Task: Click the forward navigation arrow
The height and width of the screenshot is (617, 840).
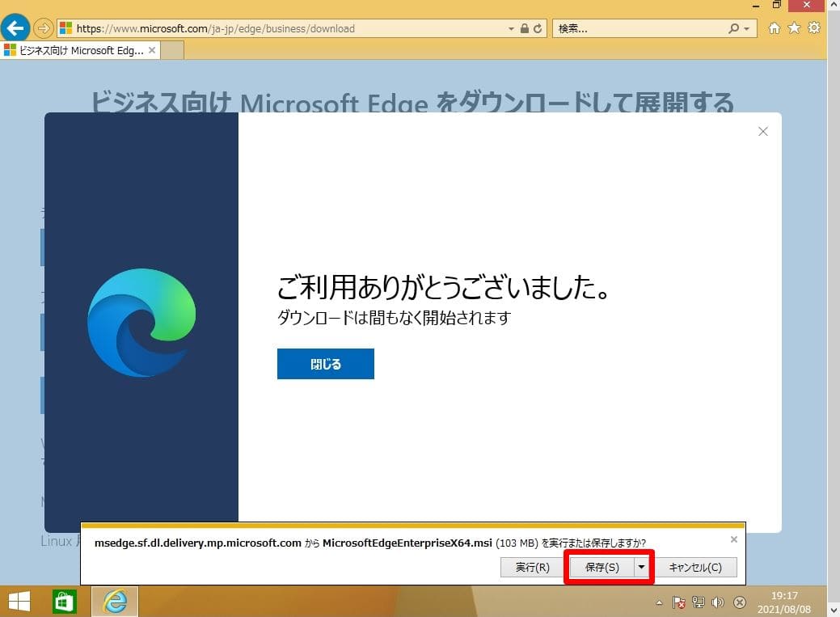Action: (x=44, y=27)
